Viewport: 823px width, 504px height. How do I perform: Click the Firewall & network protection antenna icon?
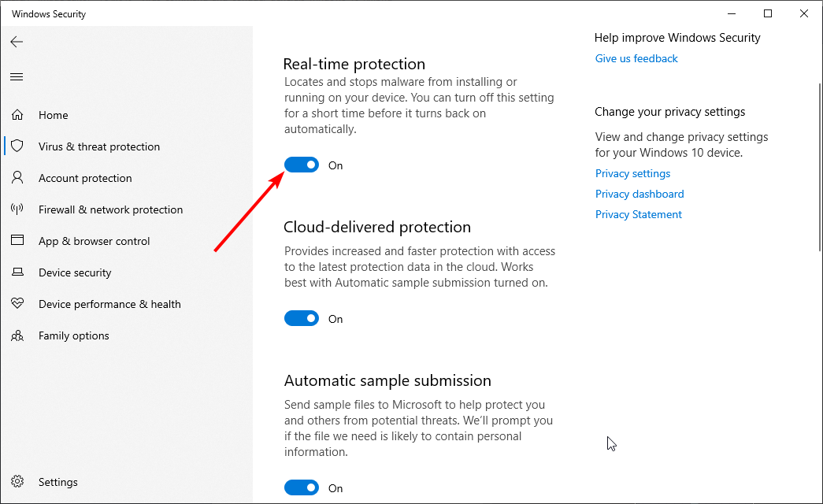17,209
